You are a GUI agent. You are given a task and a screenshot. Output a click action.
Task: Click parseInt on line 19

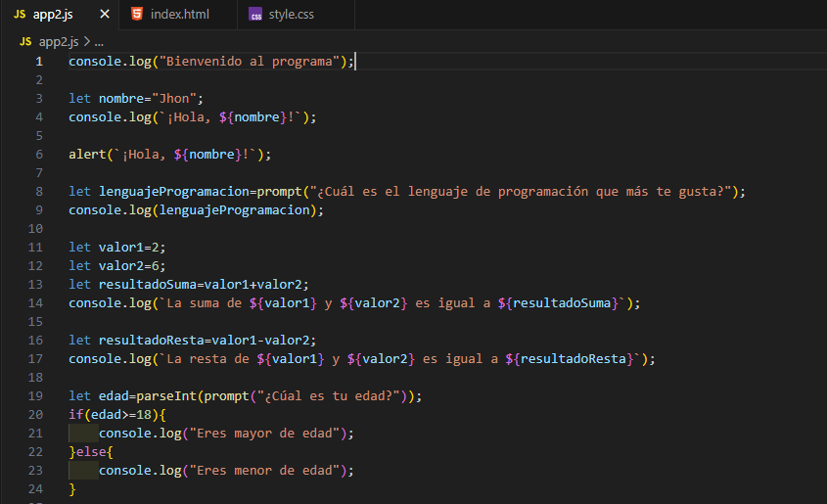[166, 396]
